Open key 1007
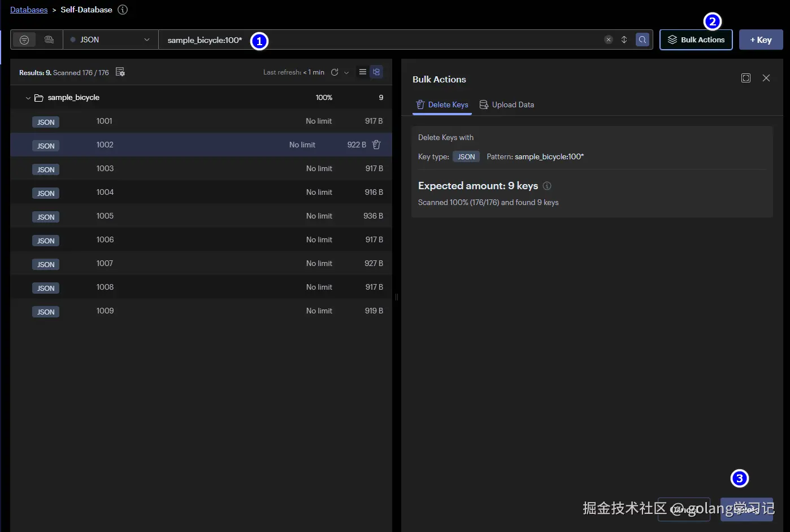 [201, 264]
